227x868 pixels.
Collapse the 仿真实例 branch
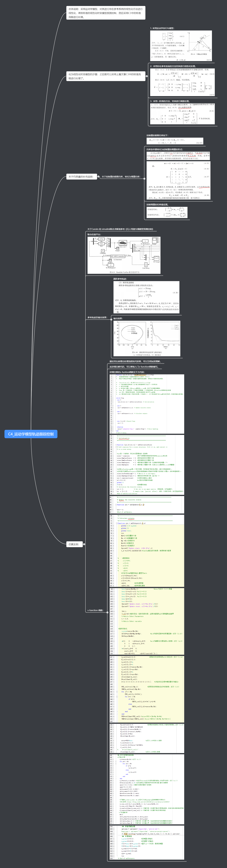[84, 544]
